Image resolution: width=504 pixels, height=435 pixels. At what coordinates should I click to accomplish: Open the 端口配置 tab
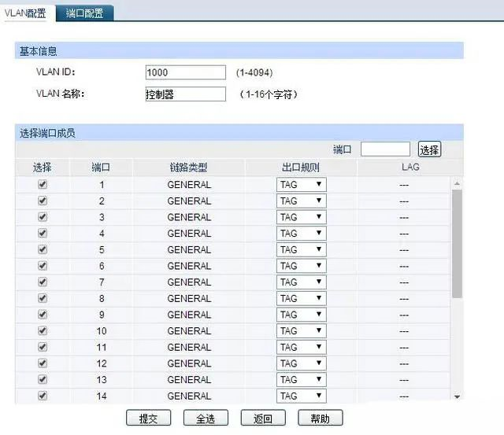(84, 13)
